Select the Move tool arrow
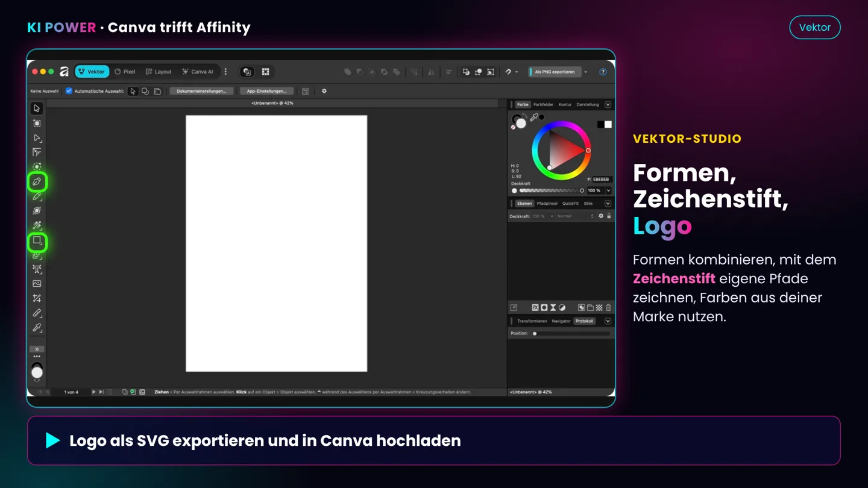Screen dimensions: 868x488 [x=37, y=108]
